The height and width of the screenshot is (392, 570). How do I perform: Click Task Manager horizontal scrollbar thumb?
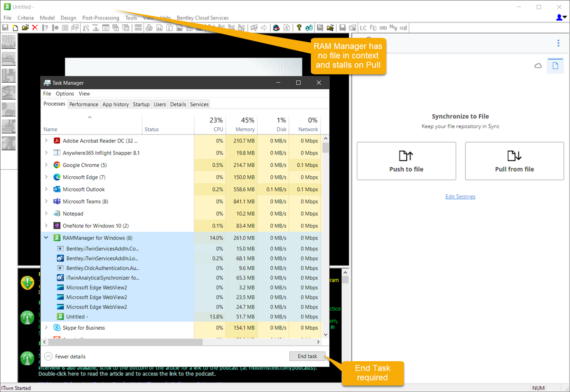(x=126, y=342)
